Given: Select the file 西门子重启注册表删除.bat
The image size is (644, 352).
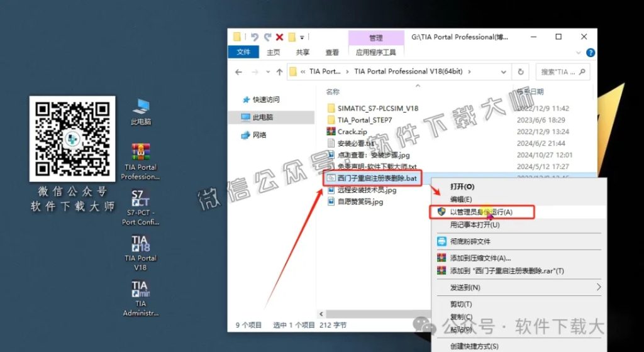Looking at the screenshot, I should coord(377,178).
